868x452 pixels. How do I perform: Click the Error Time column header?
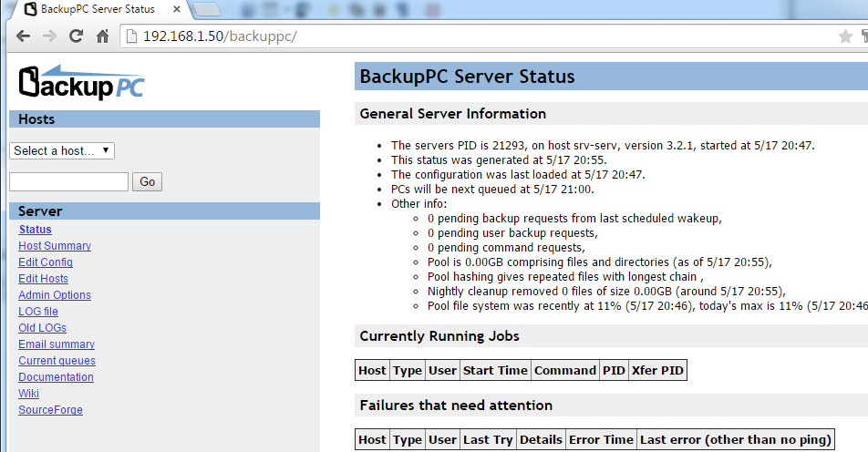(601, 439)
